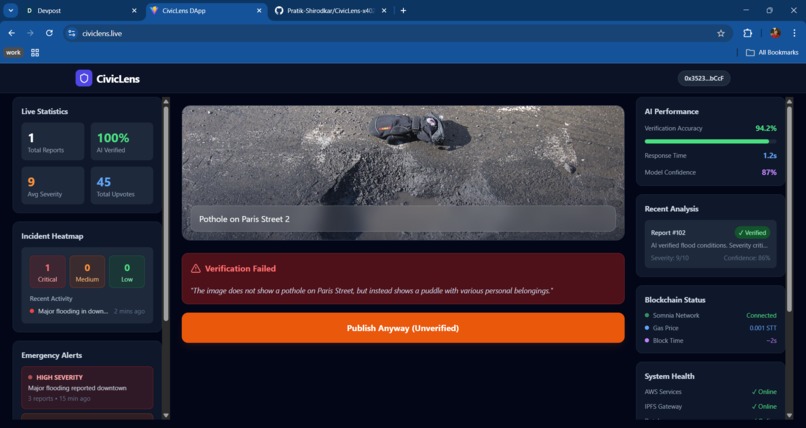The width and height of the screenshot is (806, 428).
Task: Click left sidebar scrollbar down arrow
Action: [166, 415]
